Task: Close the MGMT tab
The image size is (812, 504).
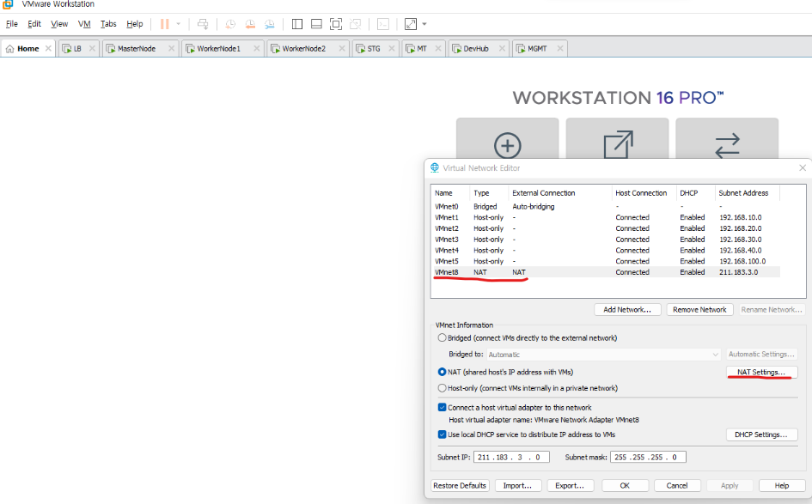Action: pyautogui.click(x=559, y=48)
